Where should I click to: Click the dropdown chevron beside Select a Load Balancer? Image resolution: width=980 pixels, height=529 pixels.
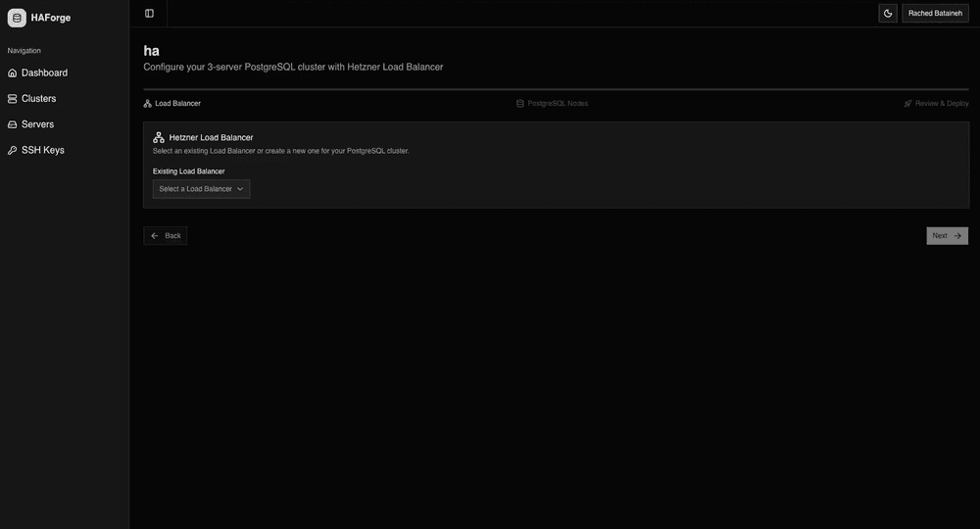(240, 189)
